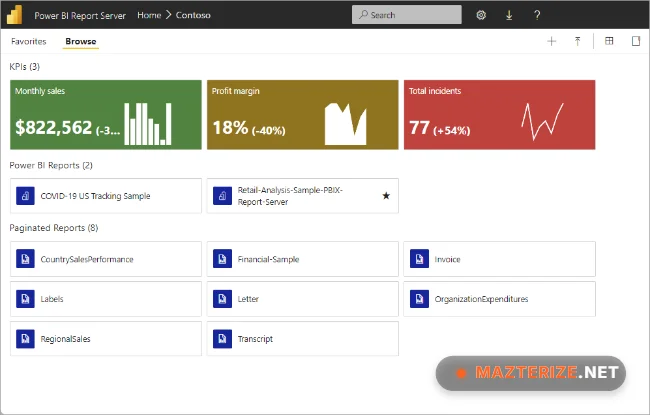Click the OrganizationExpenditures report icon

point(419,299)
